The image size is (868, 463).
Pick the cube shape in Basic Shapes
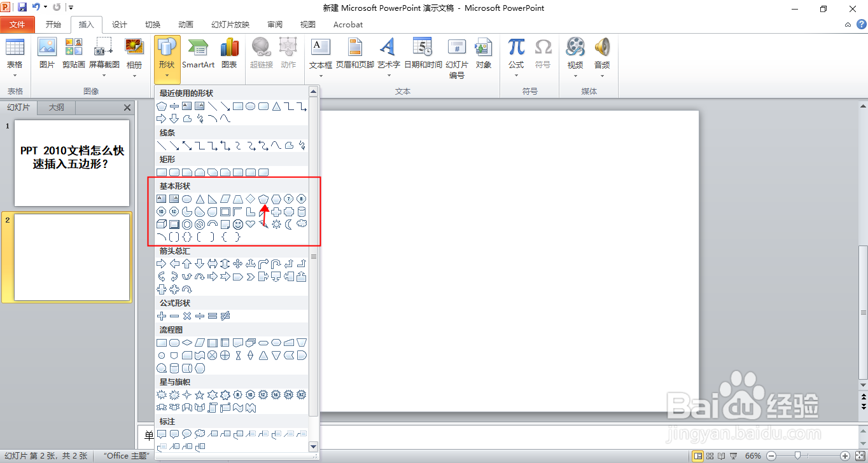point(162,225)
